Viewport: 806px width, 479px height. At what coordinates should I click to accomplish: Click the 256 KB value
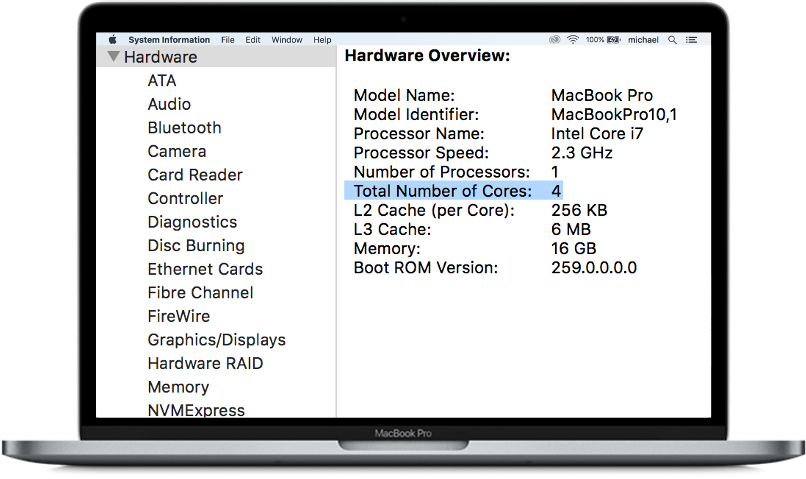click(579, 210)
